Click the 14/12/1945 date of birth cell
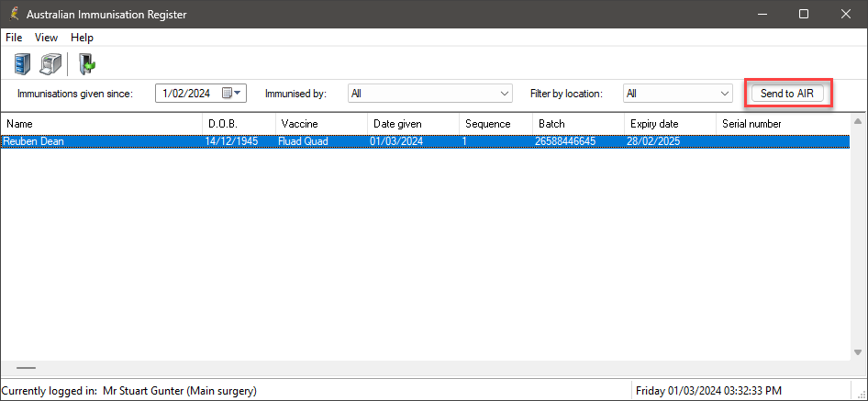Viewport: 868px width, 401px height. tap(231, 141)
